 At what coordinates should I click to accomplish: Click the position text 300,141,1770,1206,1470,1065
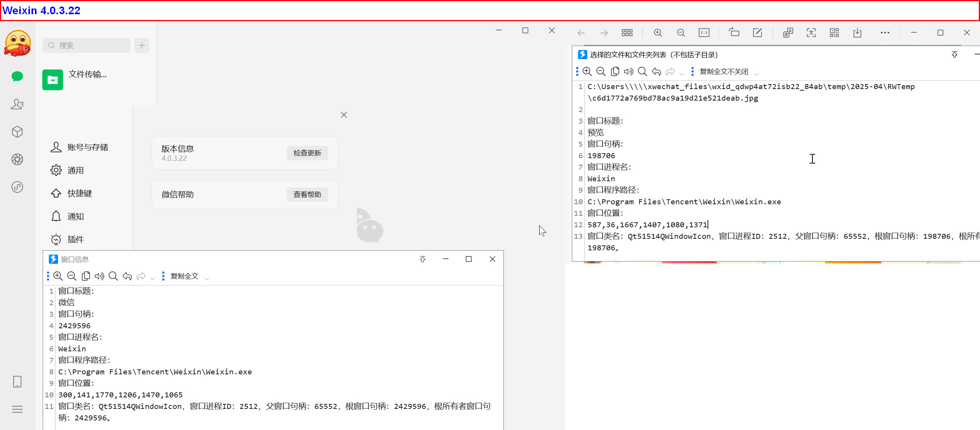(x=120, y=395)
